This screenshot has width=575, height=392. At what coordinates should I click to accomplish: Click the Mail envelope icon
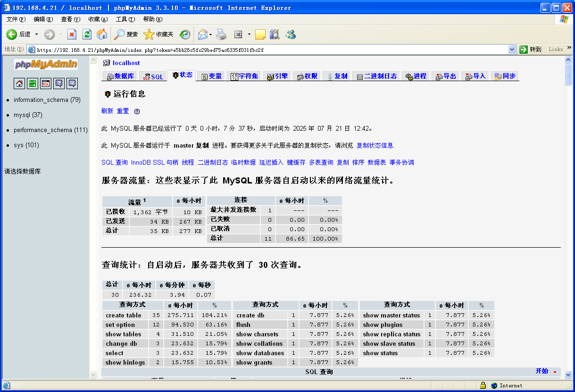point(202,34)
